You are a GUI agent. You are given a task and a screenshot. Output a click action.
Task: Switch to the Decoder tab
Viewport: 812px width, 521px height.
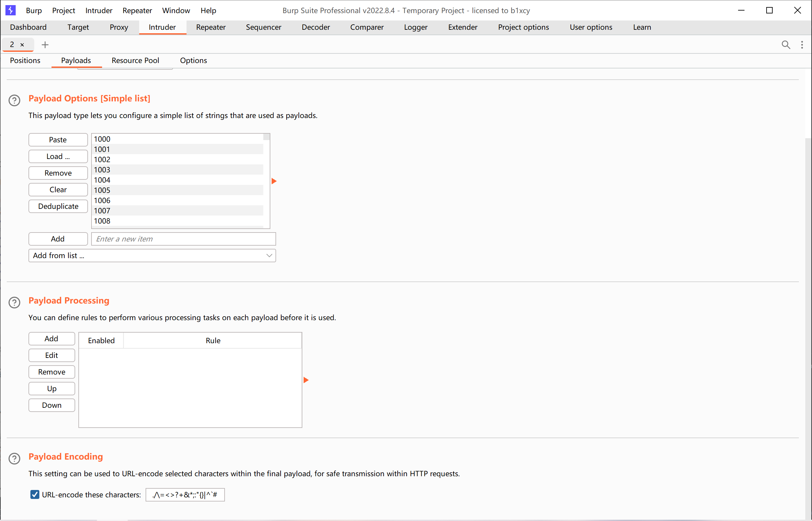(x=316, y=27)
